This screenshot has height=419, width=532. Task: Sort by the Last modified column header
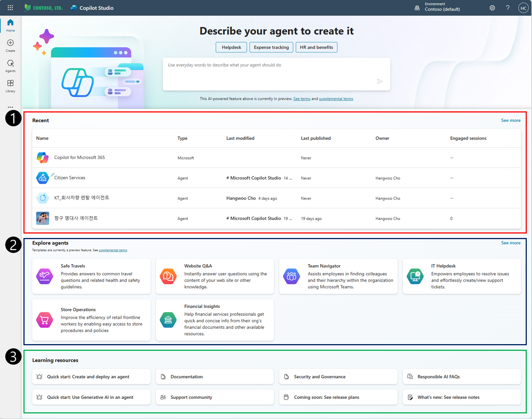240,138
